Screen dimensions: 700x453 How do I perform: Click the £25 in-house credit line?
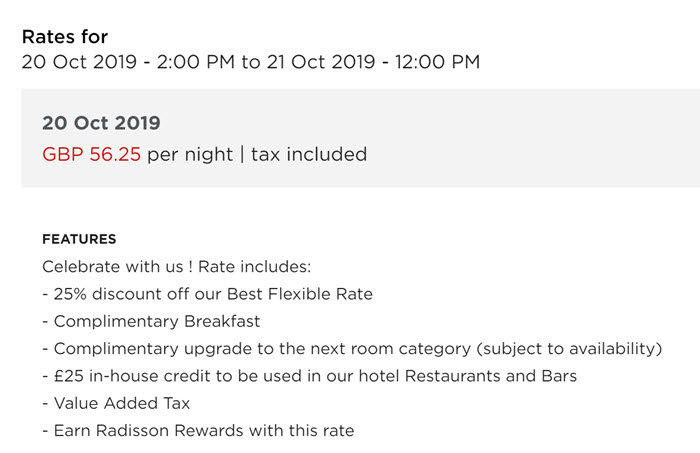click(x=310, y=376)
